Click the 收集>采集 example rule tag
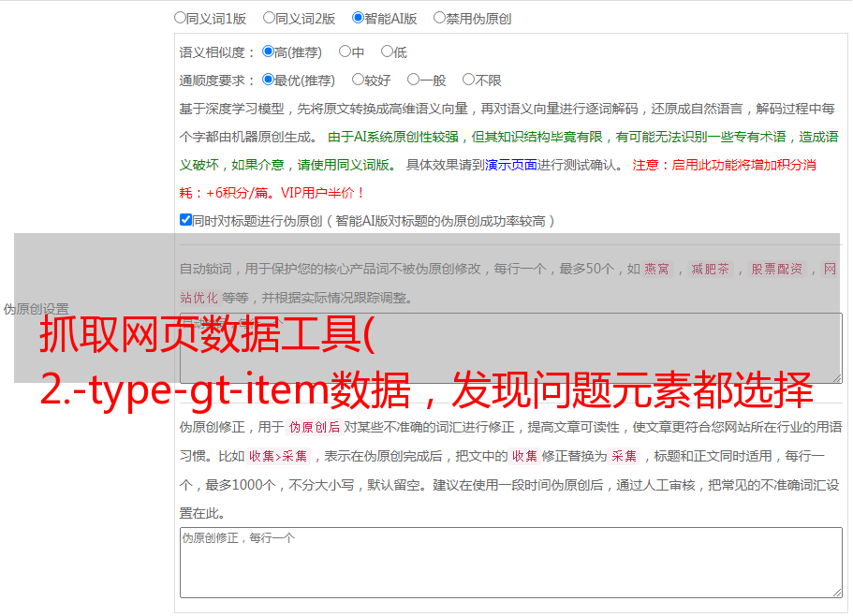 pyautogui.click(x=278, y=457)
